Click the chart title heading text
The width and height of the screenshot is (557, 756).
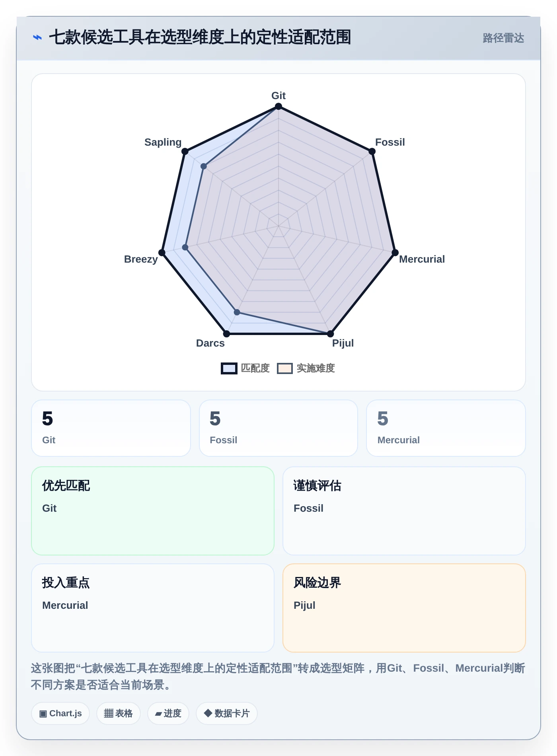tap(200, 37)
